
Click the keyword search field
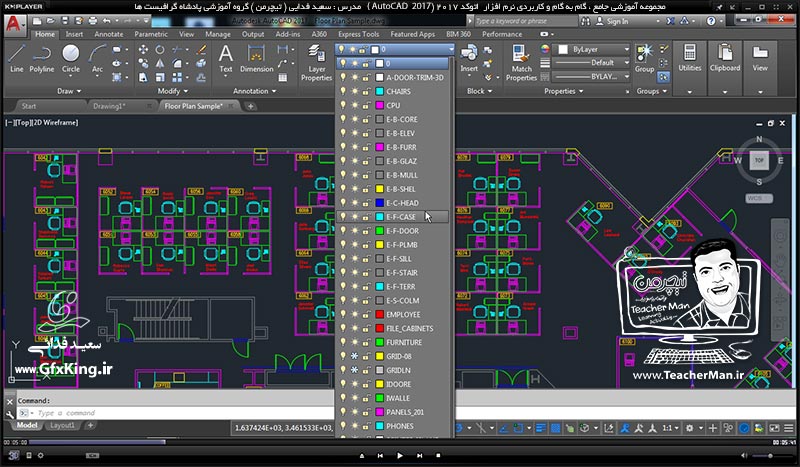(x=526, y=21)
